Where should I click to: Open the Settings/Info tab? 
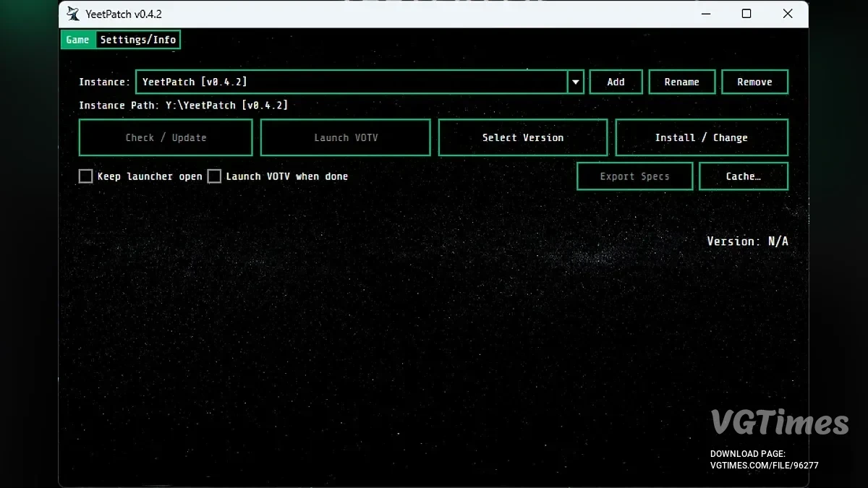[x=138, y=40]
